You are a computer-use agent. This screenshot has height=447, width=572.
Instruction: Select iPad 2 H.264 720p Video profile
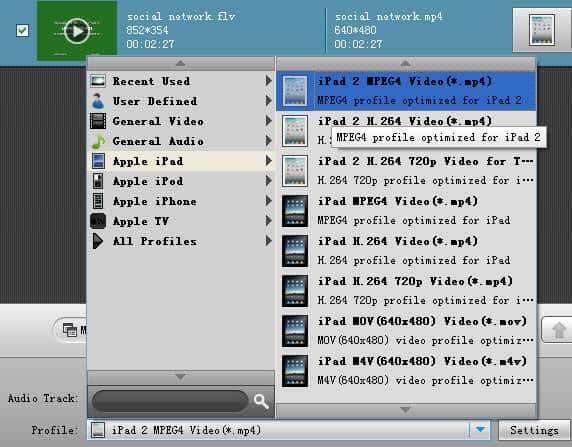[406, 171]
